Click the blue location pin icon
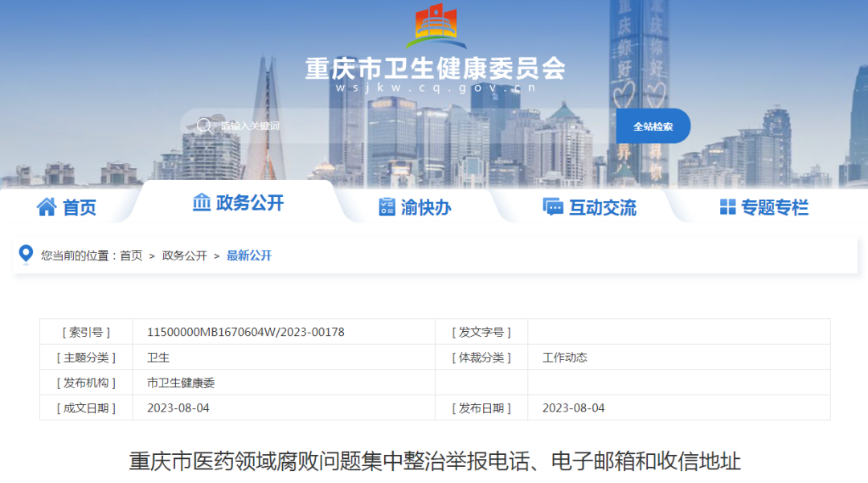Screen dimensions: 868x483 click(x=27, y=253)
